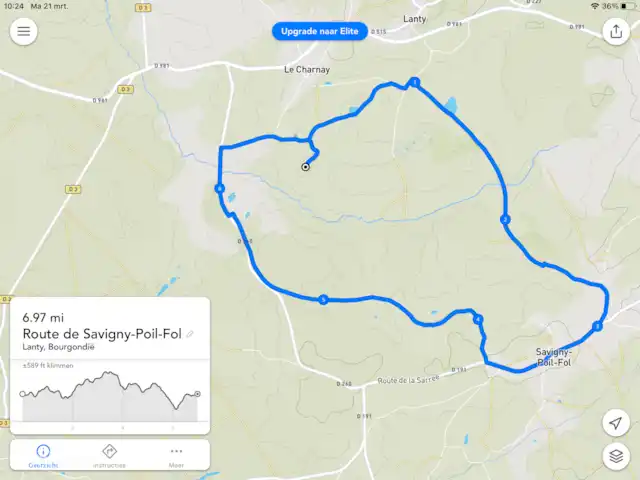Open the hamburger menu button

24,31
